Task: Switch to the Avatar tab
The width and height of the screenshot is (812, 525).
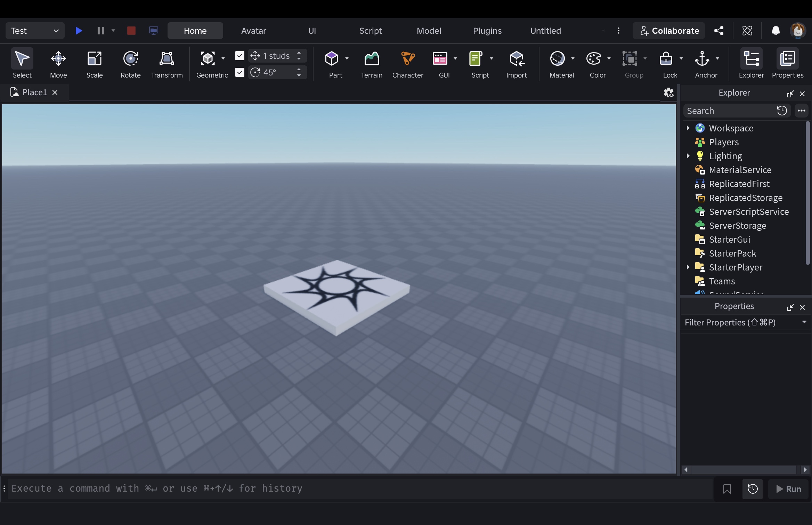Action: (254, 31)
